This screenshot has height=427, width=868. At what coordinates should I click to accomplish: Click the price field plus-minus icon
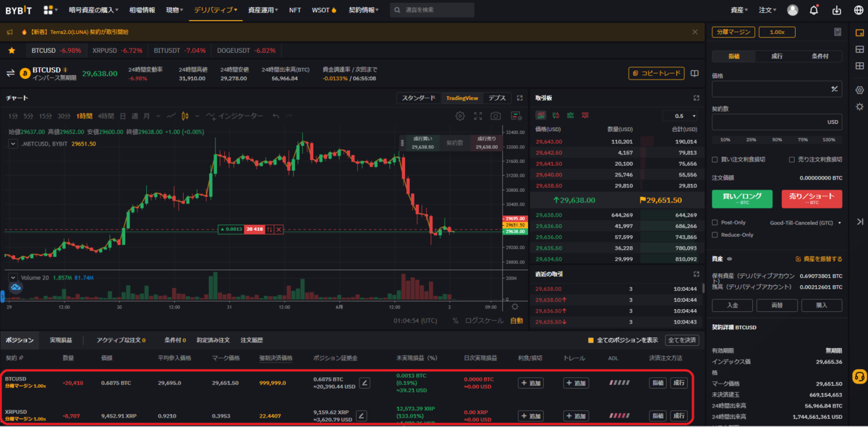(x=834, y=89)
